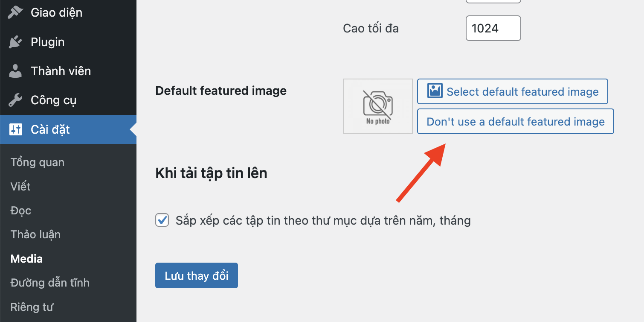Click the Công cụ wrench icon
This screenshot has height=322, width=644.
(x=15, y=100)
